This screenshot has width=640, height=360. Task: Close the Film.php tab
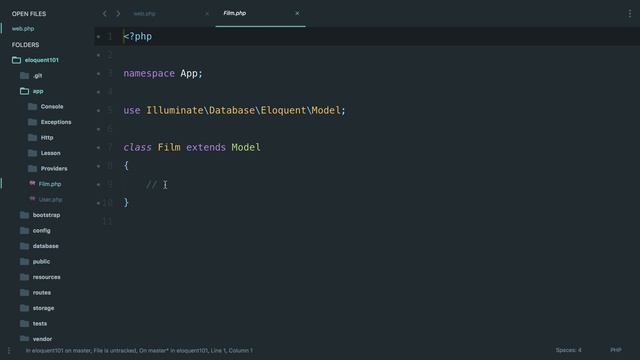(x=297, y=13)
